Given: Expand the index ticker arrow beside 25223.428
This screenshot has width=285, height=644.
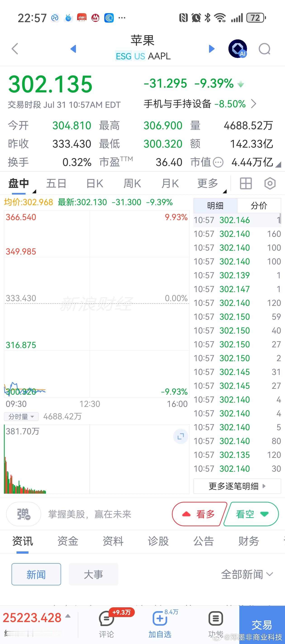Looking at the screenshot, I should pos(68,616).
